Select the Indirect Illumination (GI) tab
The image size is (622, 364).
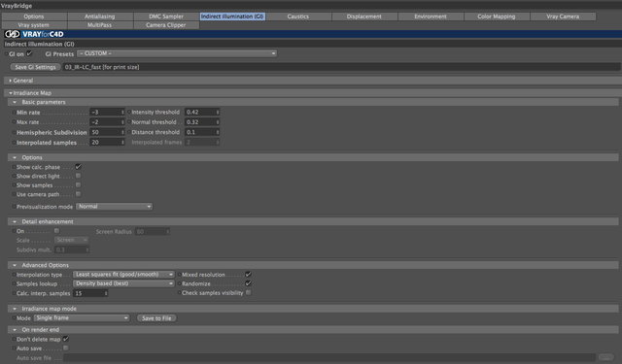click(232, 17)
